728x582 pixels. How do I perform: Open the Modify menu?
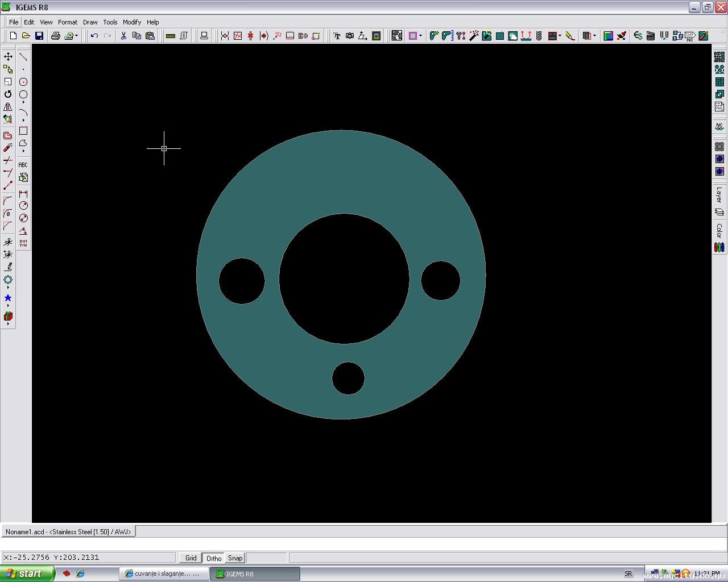(131, 22)
